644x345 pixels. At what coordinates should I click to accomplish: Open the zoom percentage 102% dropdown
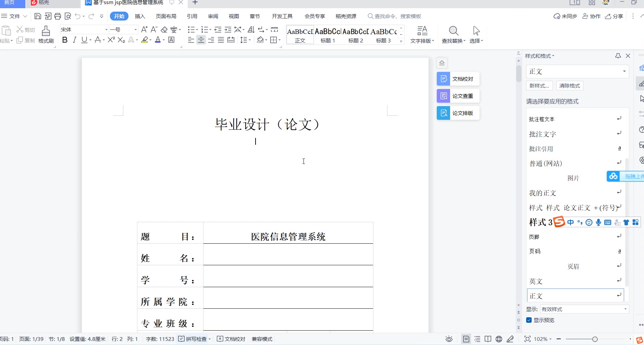coord(543,339)
